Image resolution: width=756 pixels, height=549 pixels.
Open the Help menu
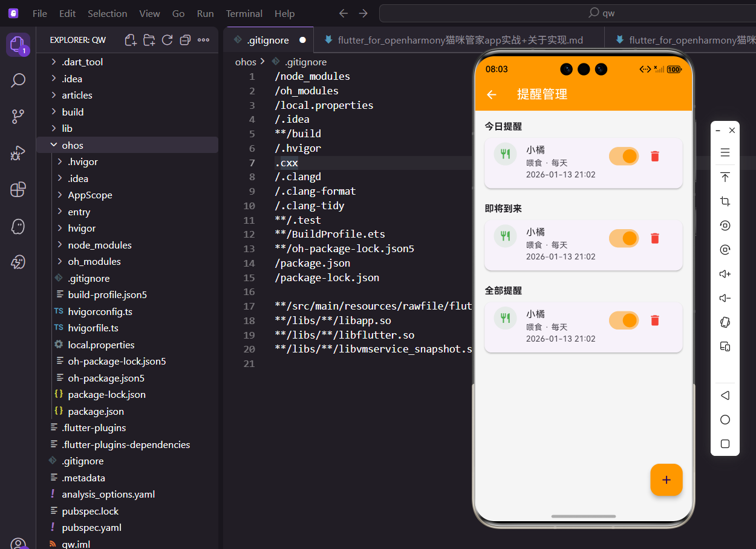click(284, 13)
